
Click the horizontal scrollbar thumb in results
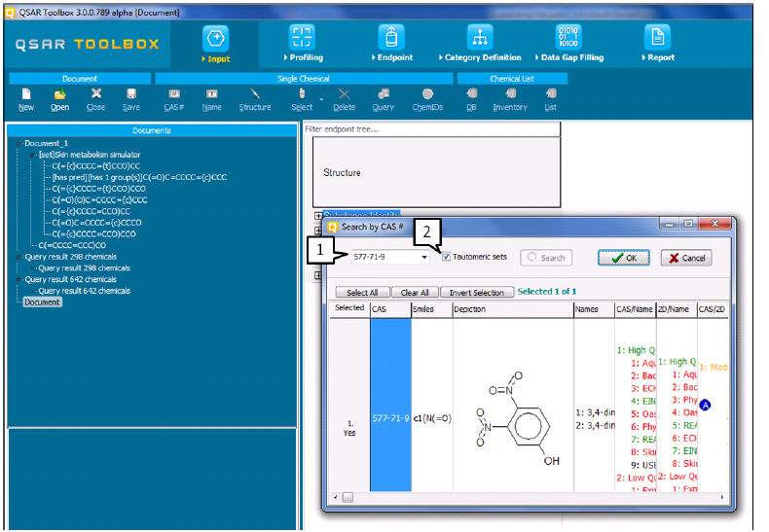pyautogui.click(x=348, y=497)
